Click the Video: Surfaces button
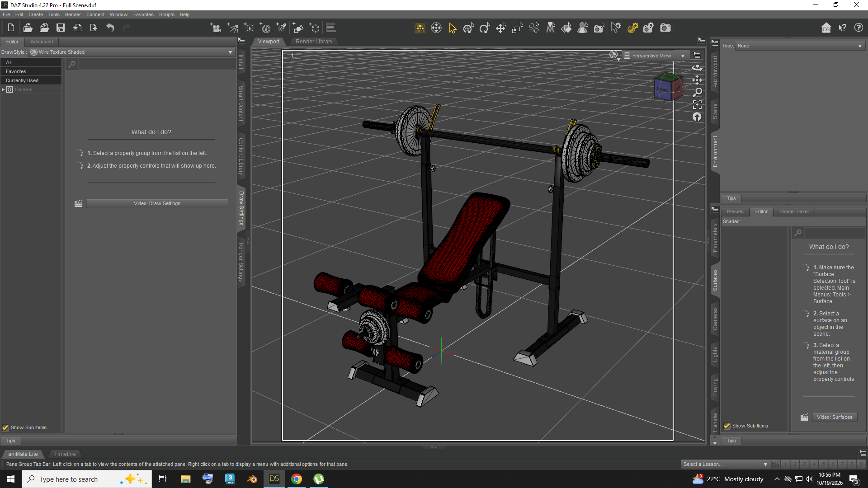The image size is (868, 488). click(835, 417)
